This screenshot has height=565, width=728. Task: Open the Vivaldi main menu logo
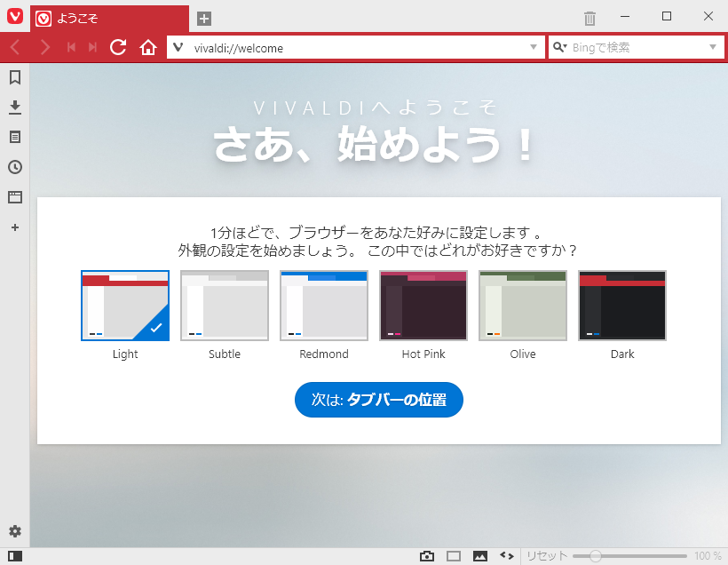pyautogui.click(x=15, y=16)
